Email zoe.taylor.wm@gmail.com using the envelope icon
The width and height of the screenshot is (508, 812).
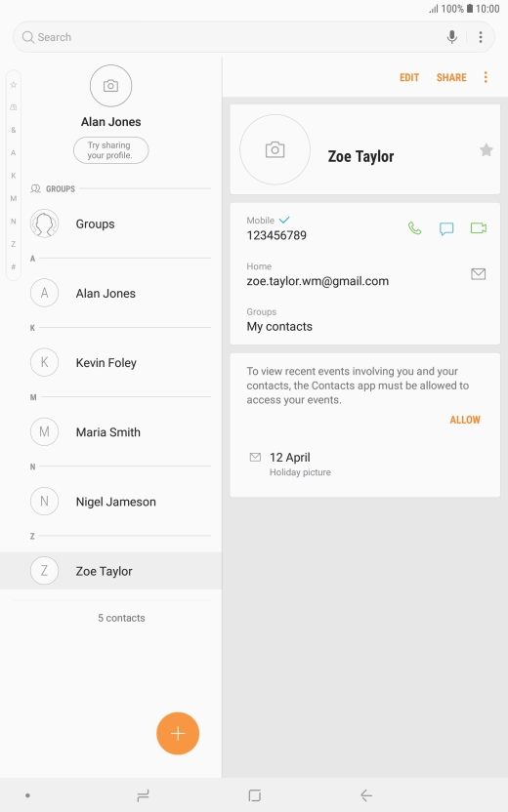tap(478, 274)
